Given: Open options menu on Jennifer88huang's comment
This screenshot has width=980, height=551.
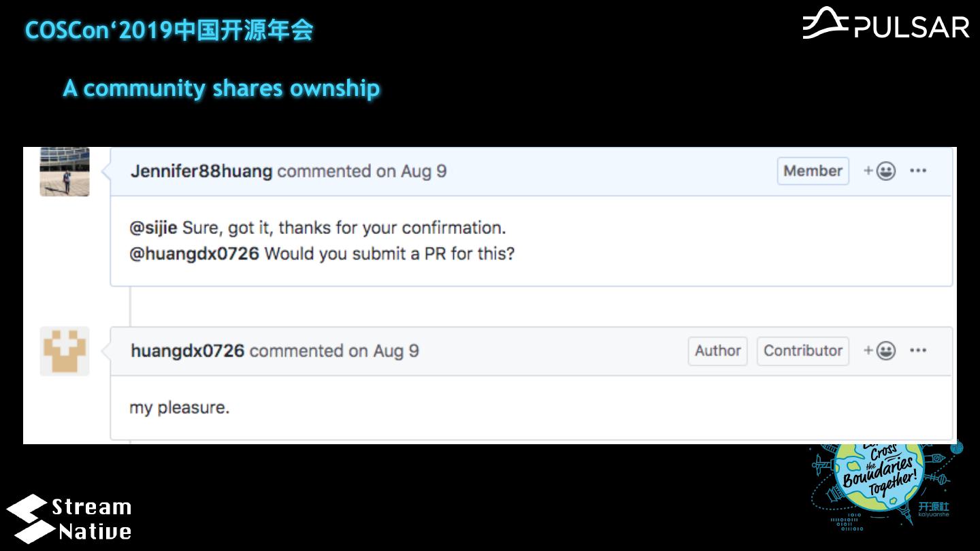Looking at the screenshot, I should [x=918, y=171].
